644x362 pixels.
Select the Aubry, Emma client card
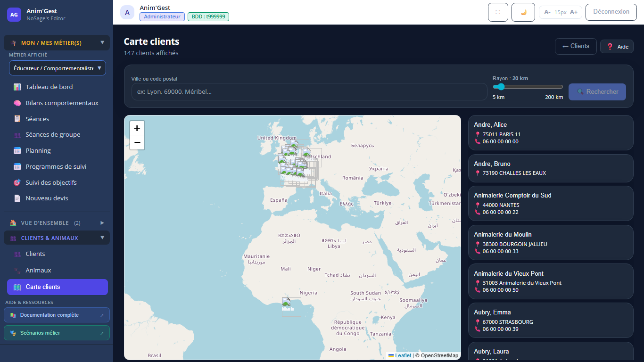[551, 321]
